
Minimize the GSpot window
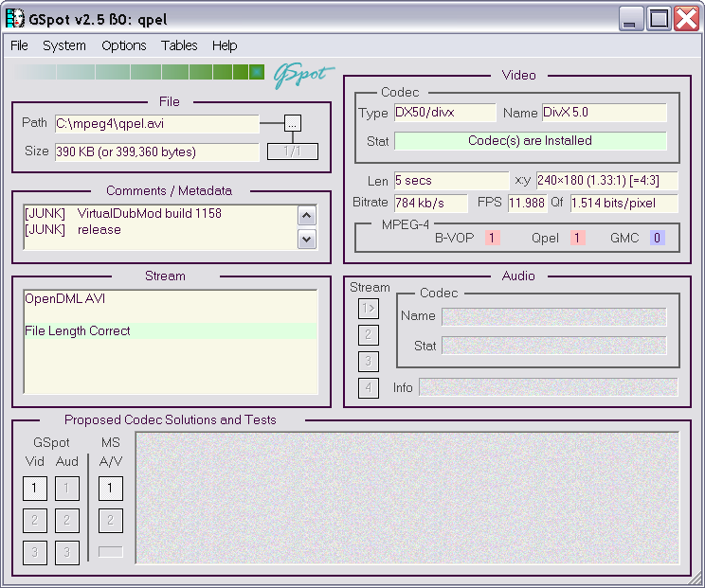point(631,19)
